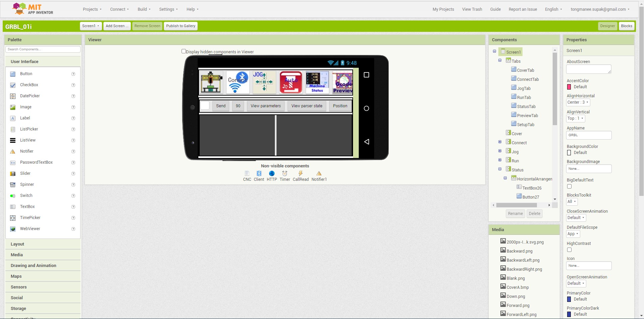Pick the DatePicker palette component
Image resolution: width=644 pixels, height=319 pixels.
pyautogui.click(x=30, y=96)
